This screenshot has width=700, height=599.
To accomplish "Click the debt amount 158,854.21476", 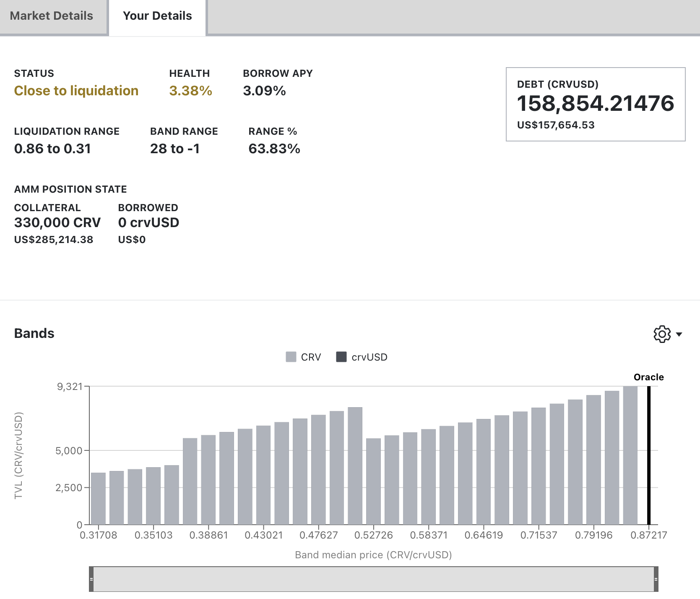I will tap(595, 103).
